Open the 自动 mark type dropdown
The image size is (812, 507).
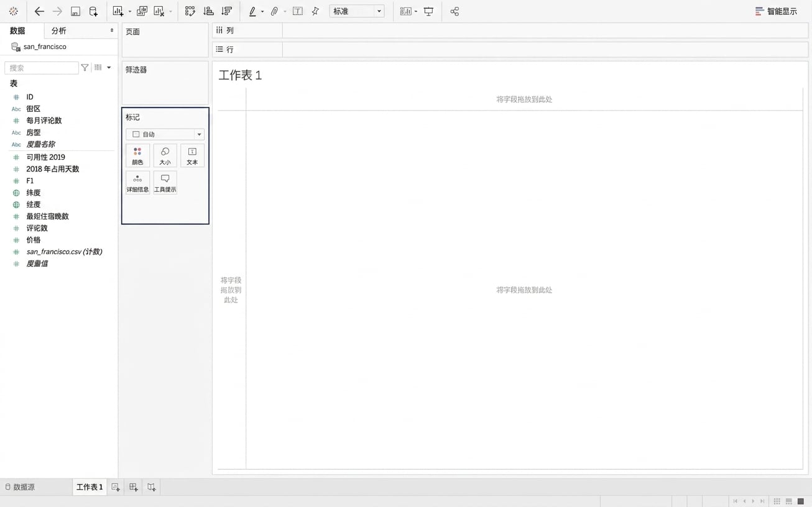pos(165,134)
